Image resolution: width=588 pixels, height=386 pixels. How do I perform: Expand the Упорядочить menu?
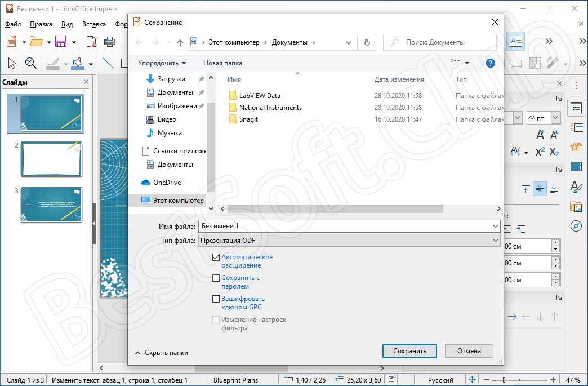[162, 63]
